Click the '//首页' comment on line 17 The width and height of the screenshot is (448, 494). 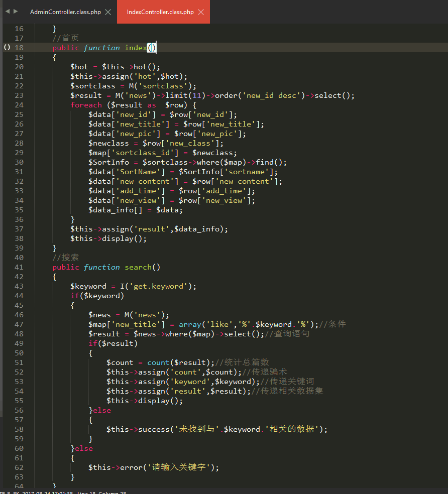(x=65, y=38)
